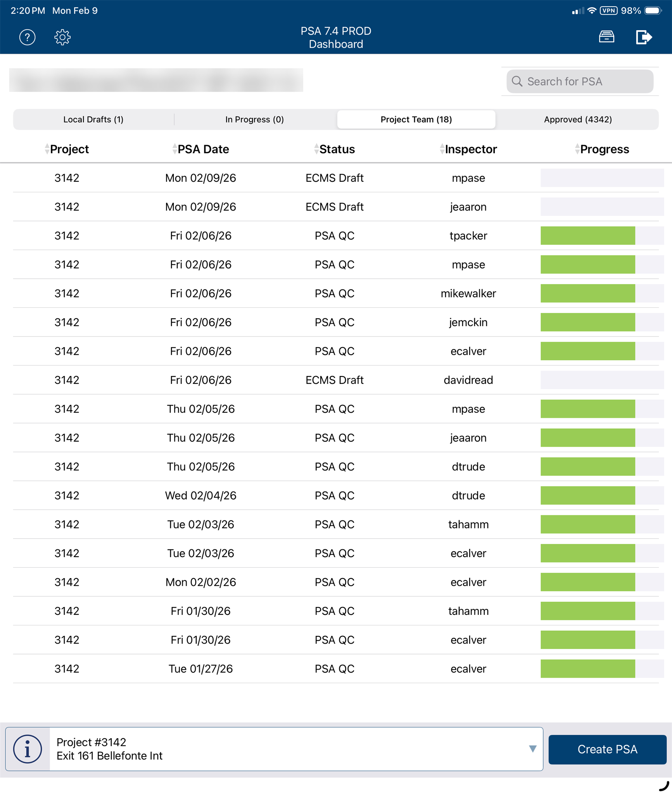The height and width of the screenshot is (794, 672).
Task: Tap the Create PSA button
Action: [607, 749]
